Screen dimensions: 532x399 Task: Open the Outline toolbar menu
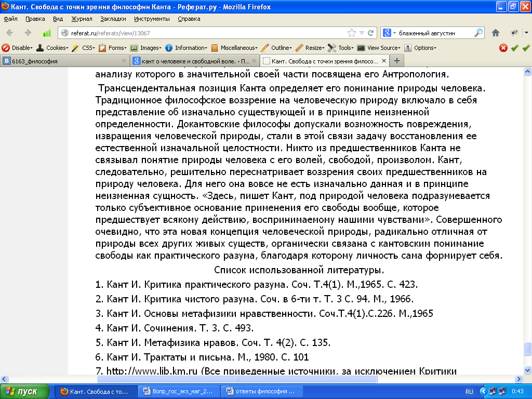pos(276,48)
